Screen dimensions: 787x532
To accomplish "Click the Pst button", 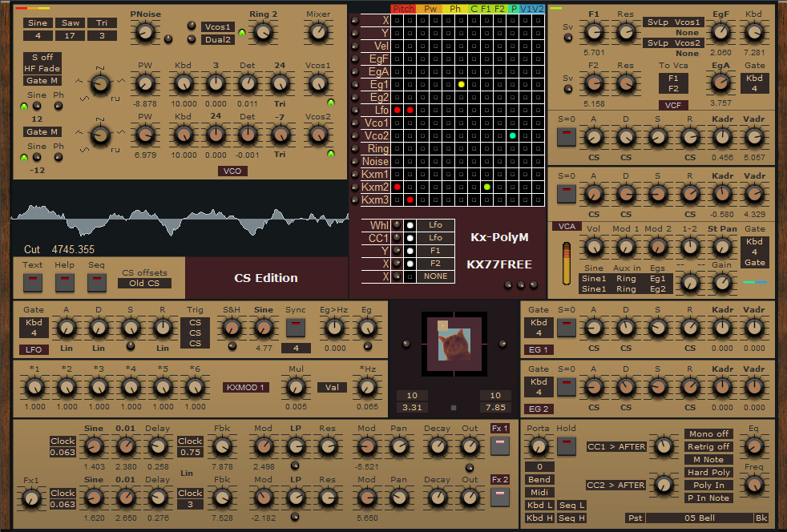I will coord(635,518).
